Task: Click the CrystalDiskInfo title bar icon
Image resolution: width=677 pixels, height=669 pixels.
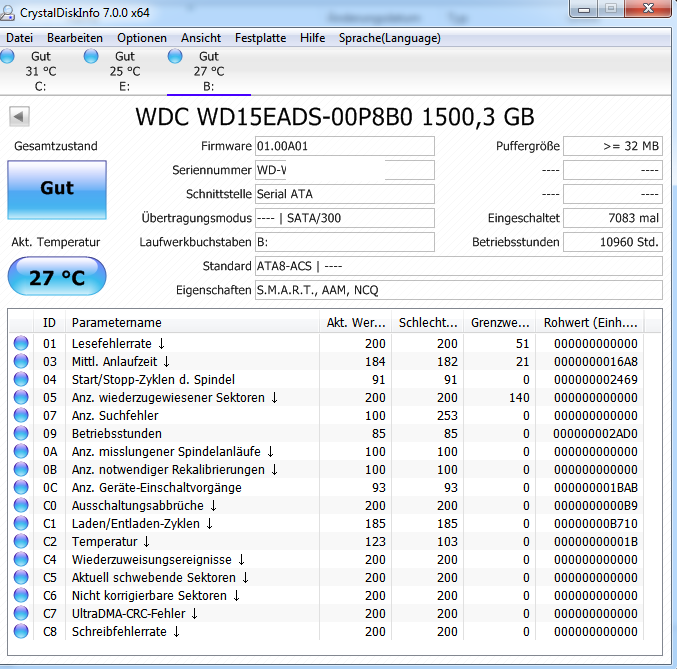Action: (7, 12)
